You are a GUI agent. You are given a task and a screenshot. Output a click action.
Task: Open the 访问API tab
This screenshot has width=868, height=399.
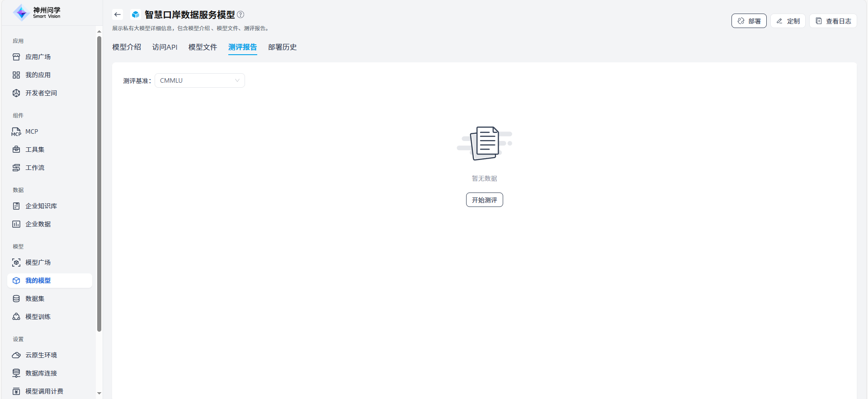(165, 47)
